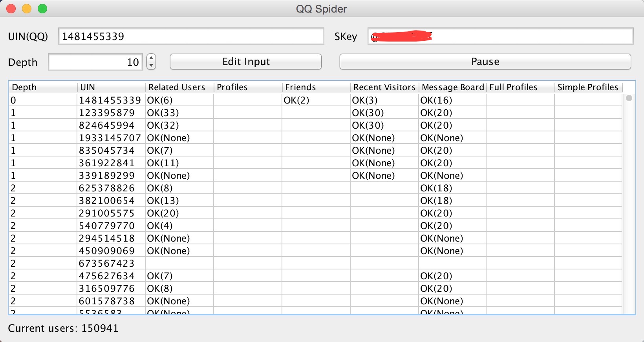Screen dimensions: 644x342
Task: Click the Simple Profiles column header
Action: point(588,87)
